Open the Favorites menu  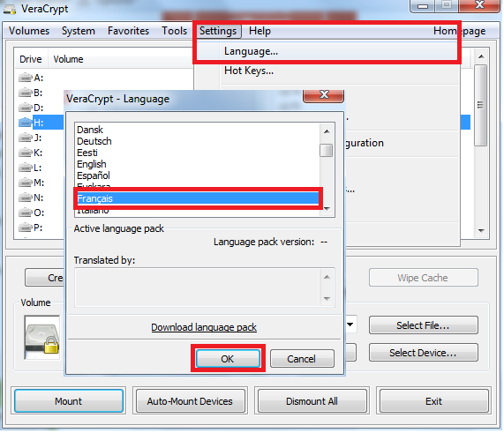pos(128,31)
